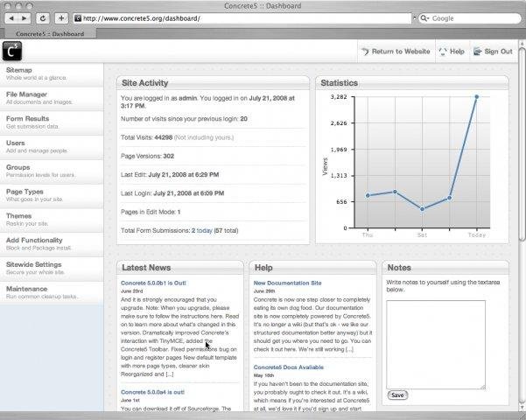This screenshot has height=420, width=526.
Task: Open Page Types in the sidebar
Action: [x=52, y=196]
